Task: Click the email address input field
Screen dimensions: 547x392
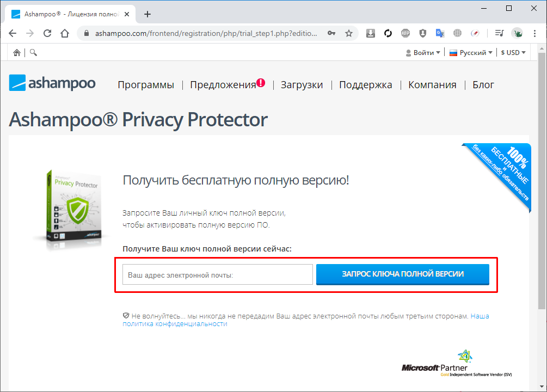Action: pos(216,274)
